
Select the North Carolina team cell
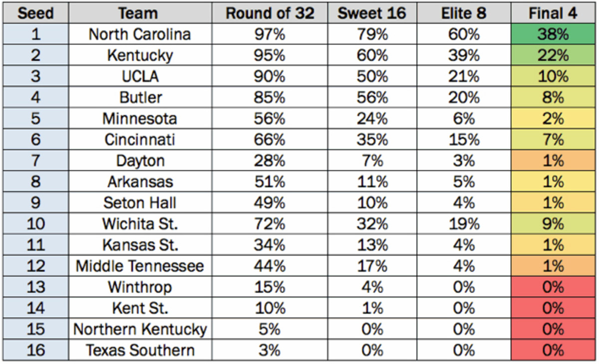coord(140,34)
